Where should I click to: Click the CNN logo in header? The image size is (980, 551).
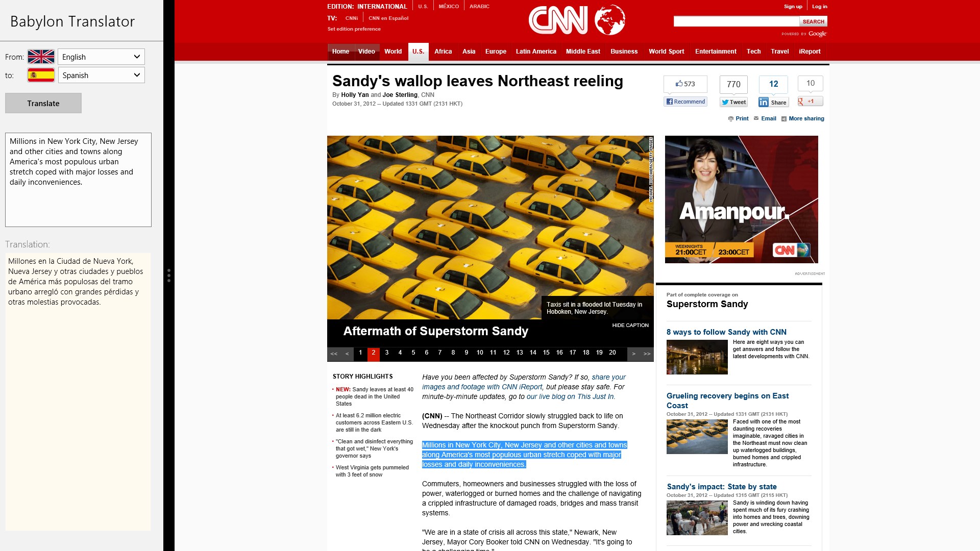pos(558,20)
